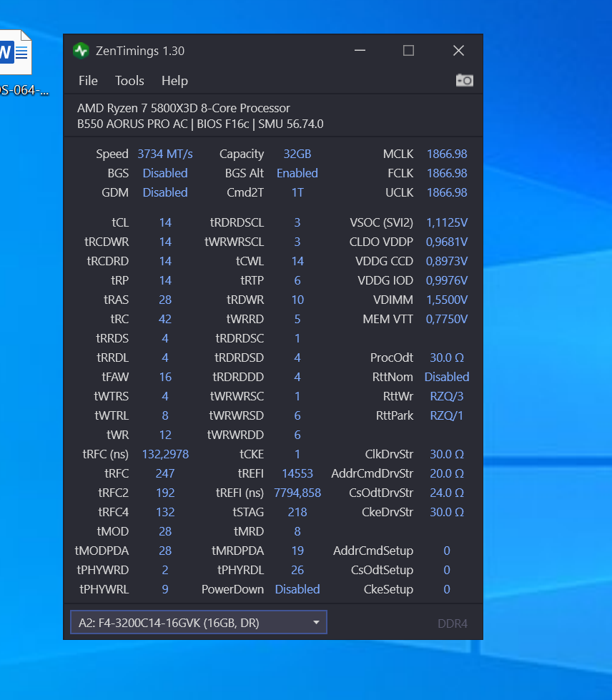Open the Help menu
Screen dimensions: 612x700
click(x=174, y=81)
